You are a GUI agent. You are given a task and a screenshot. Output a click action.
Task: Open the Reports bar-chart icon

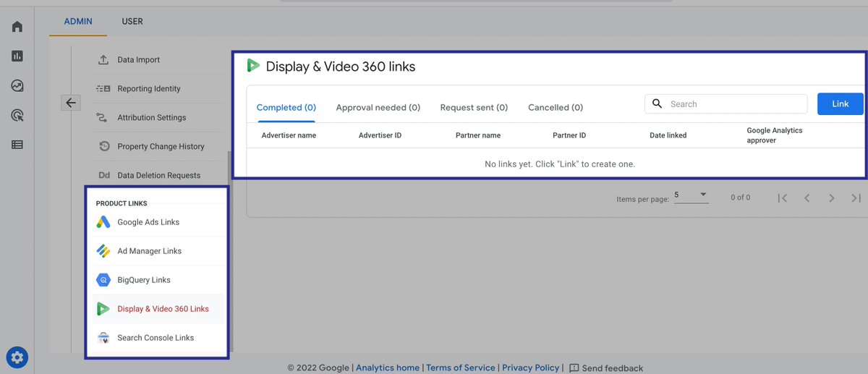[x=17, y=56]
